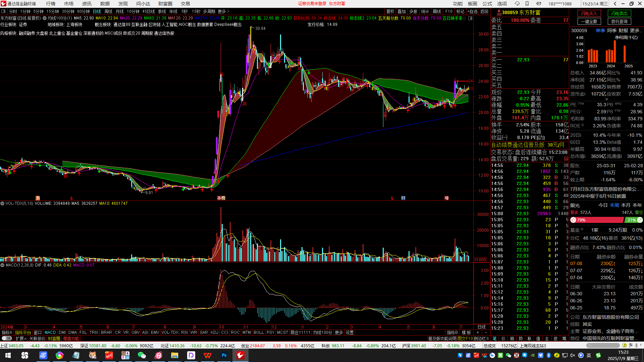Open the 选项 menu
644x362 pixels.
tap(502, 4)
